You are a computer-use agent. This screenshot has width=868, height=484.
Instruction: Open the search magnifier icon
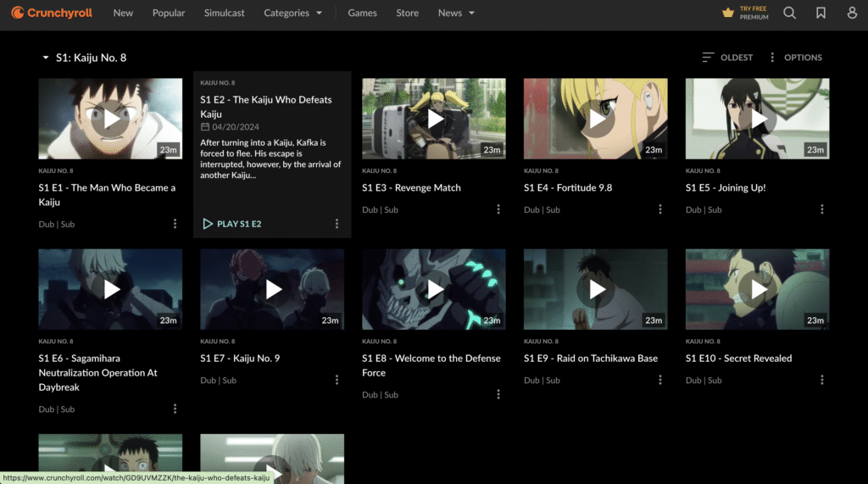pyautogui.click(x=789, y=13)
